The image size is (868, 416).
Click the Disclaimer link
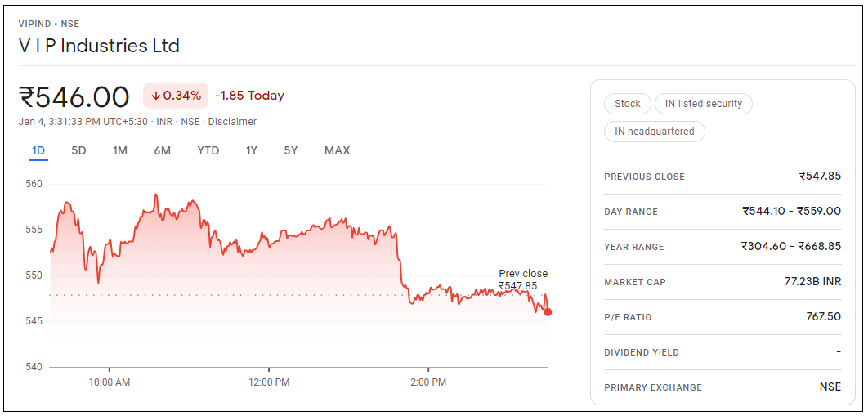pos(232,122)
